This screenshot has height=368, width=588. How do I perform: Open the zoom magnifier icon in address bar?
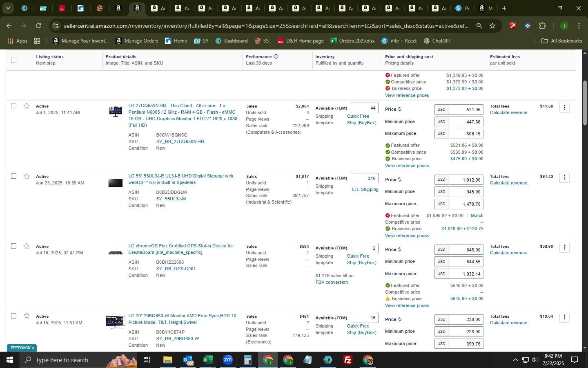tap(479, 26)
